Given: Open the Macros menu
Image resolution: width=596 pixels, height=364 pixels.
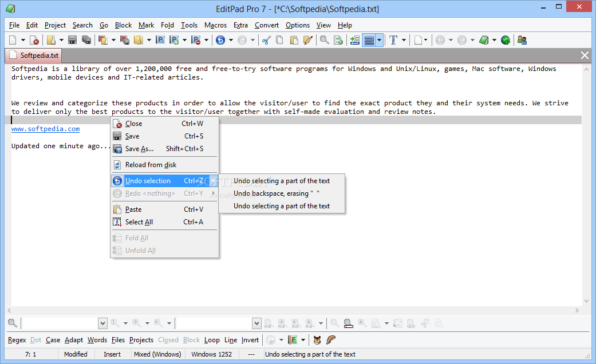Looking at the screenshot, I should click(x=215, y=25).
